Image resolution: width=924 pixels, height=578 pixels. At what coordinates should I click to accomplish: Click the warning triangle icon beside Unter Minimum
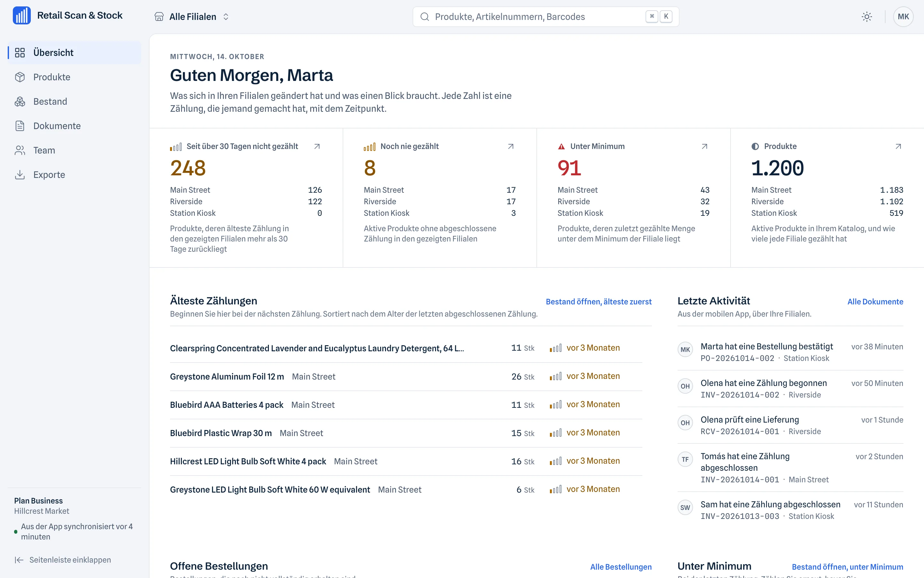click(x=561, y=146)
